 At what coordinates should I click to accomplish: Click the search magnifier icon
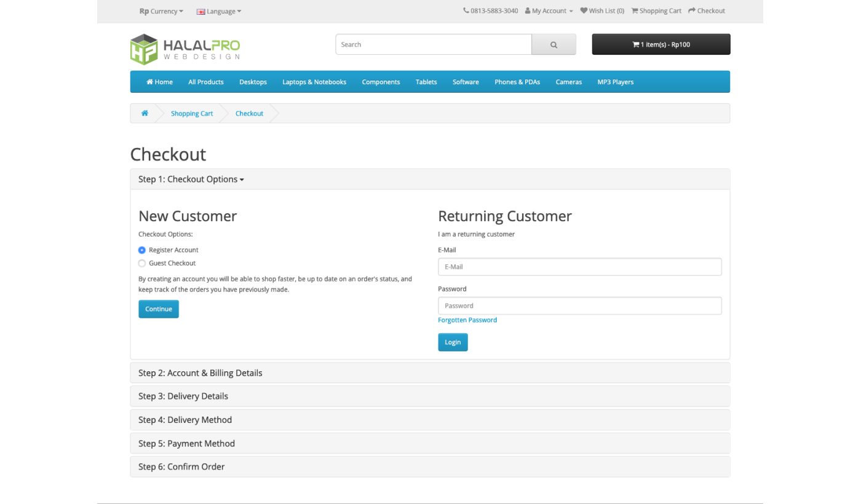pos(553,44)
